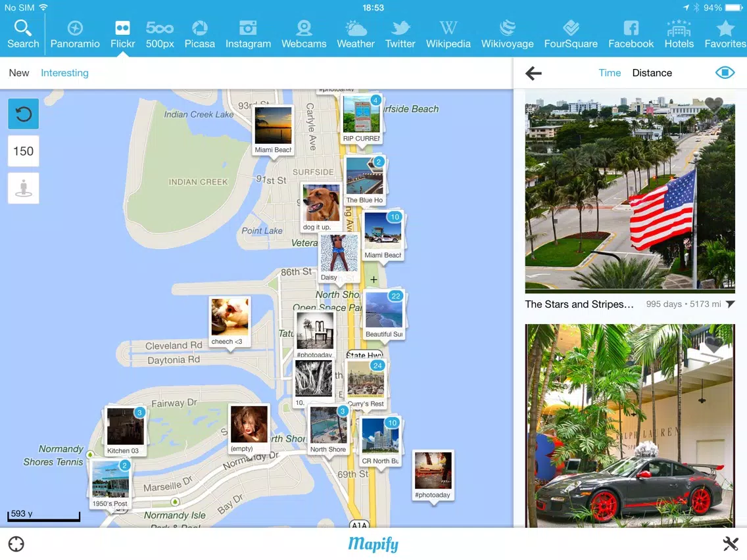This screenshot has width=747, height=560.
Task: Tap the 18:53 status bar clock
Action: [x=373, y=8]
